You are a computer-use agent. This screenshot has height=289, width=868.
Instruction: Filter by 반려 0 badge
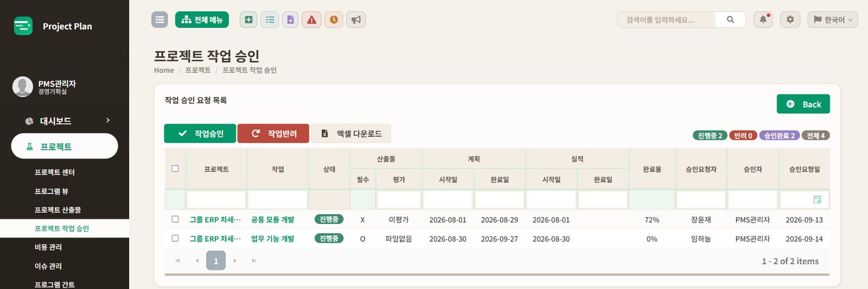point(743,136)
